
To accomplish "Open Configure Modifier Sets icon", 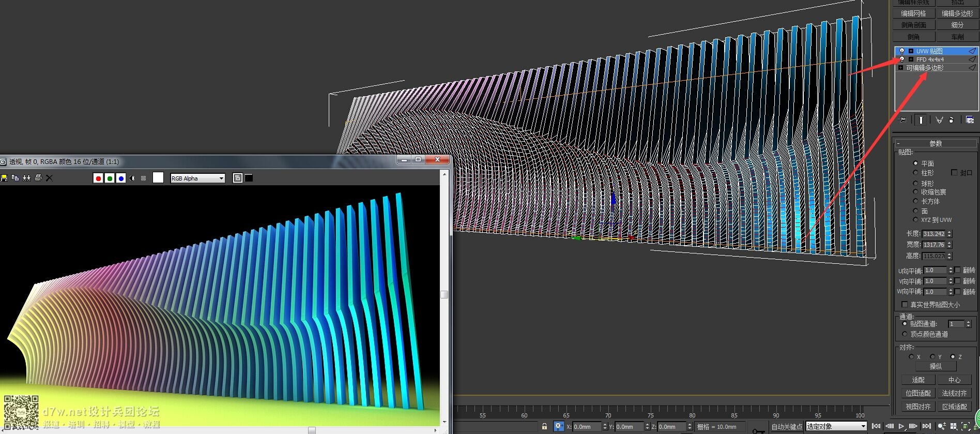I will click(970, 120).
